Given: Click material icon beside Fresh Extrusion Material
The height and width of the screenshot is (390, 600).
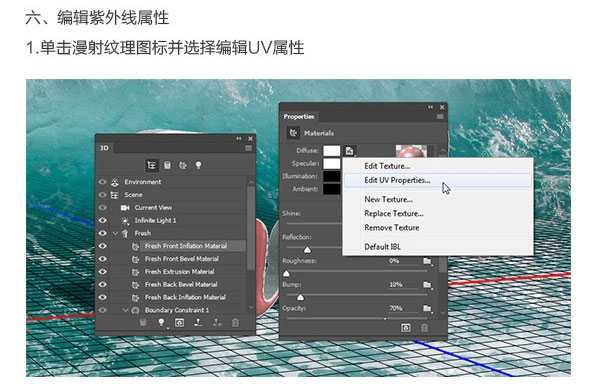Looking at the screenshot, I should click(x=135, y=272).
